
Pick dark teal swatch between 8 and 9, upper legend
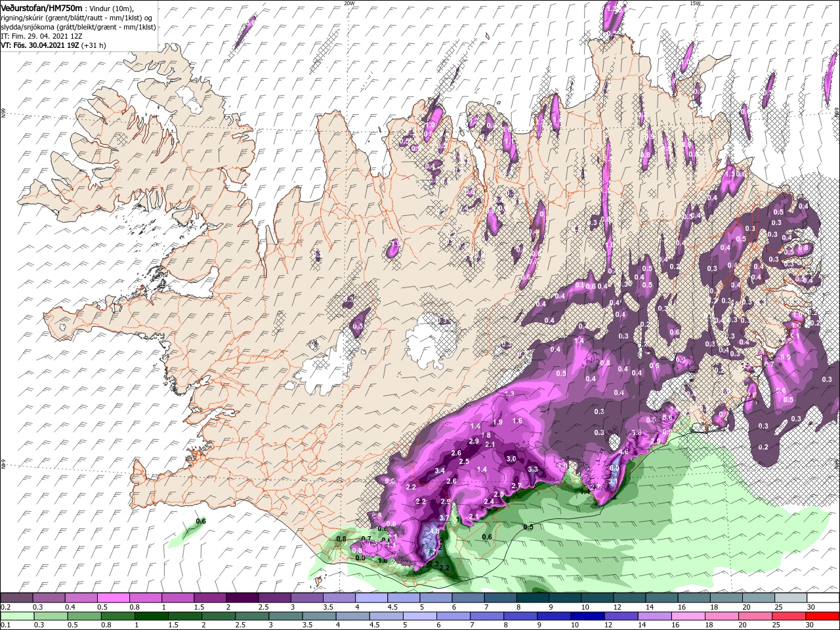coord(534,598)
